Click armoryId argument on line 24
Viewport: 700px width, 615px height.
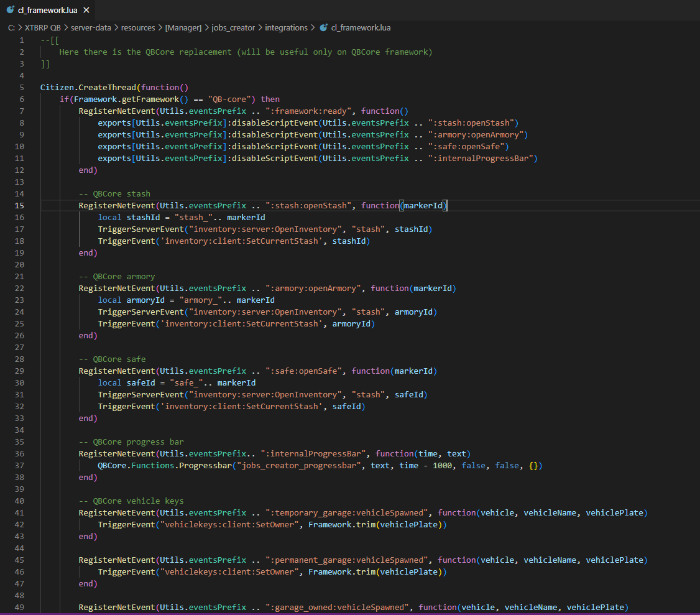tap(413, 312)
